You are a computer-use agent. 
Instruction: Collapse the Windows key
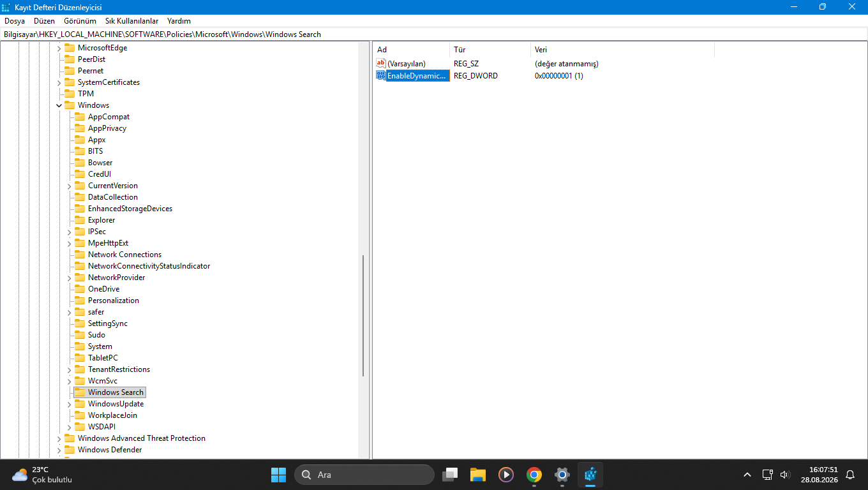coord(59,105)
